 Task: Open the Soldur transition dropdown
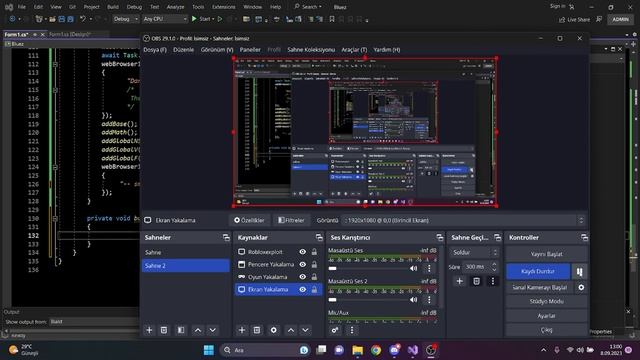pos(474,253)
